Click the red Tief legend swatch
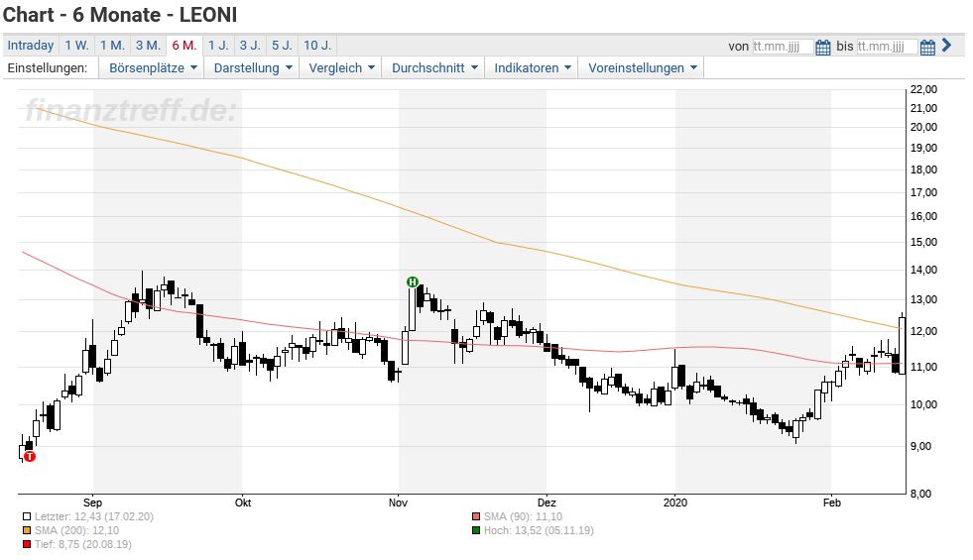The width and height of the screenshot is (973, 560). tap(27, 544)
